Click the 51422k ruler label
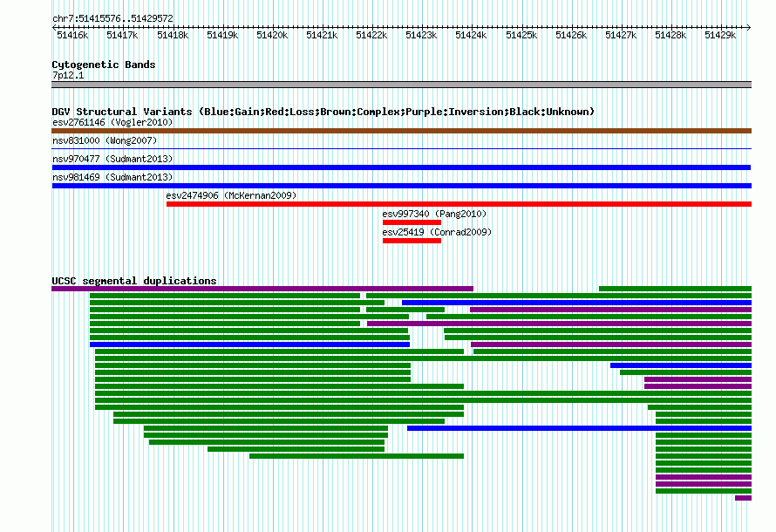776x532 pixels. coord(371,35)
